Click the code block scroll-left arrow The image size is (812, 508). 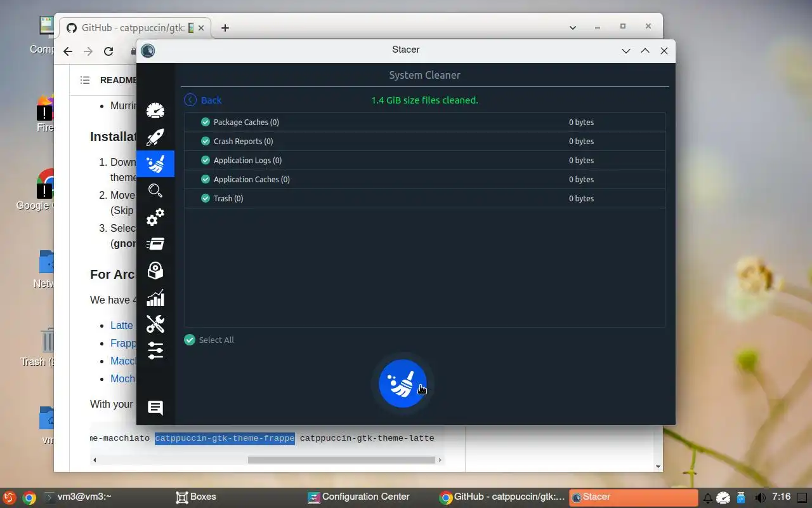click(x=95, y=460)
